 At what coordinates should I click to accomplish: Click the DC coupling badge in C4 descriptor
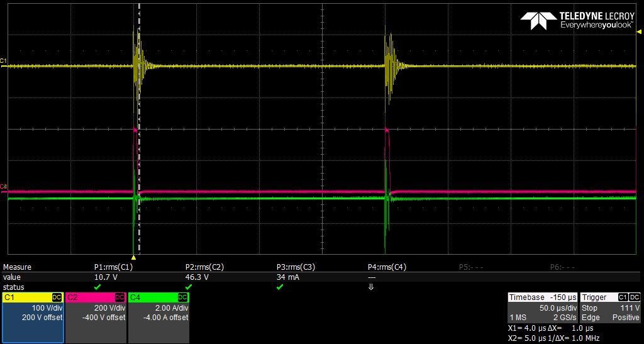pyautogui.click(x=183, y=297)
